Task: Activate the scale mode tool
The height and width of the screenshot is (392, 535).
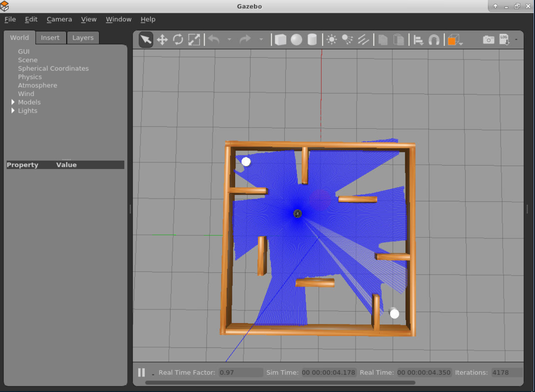Action: pyautogui.click(x=194, y=40)
